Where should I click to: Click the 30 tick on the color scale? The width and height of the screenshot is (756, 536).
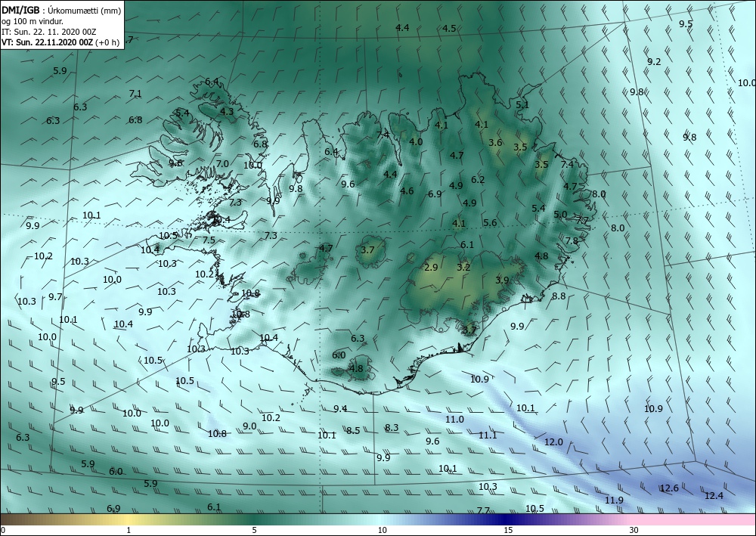pyautogui.click(x=634, y=530)
